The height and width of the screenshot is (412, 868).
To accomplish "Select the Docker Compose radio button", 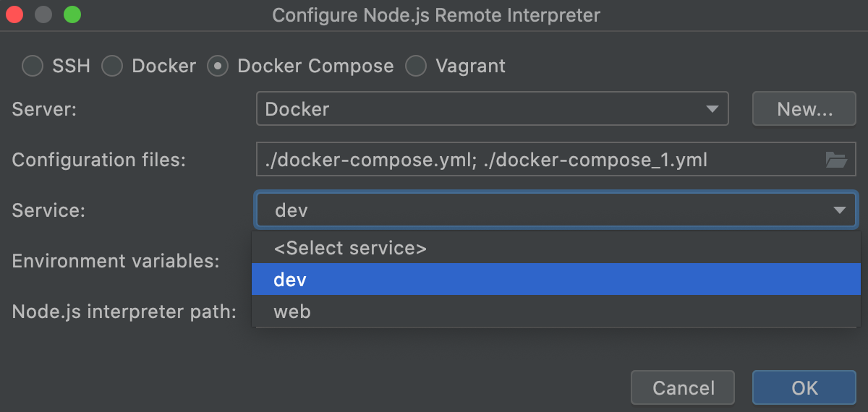I will [x=218, y=66].
